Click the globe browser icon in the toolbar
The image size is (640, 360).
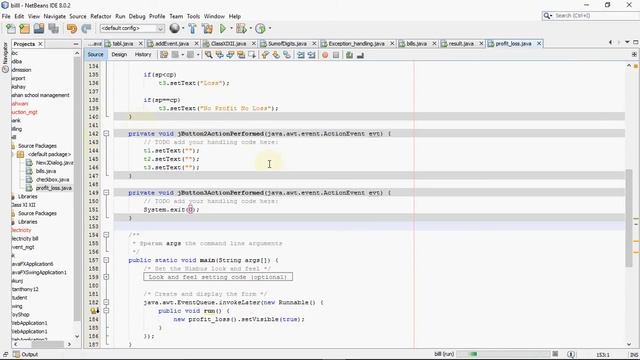tap(174, 28)
